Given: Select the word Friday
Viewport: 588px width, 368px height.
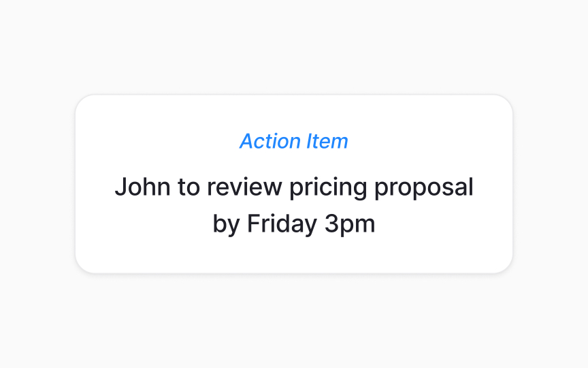Looking at the screenshot, I should click(x=282, y=225).
